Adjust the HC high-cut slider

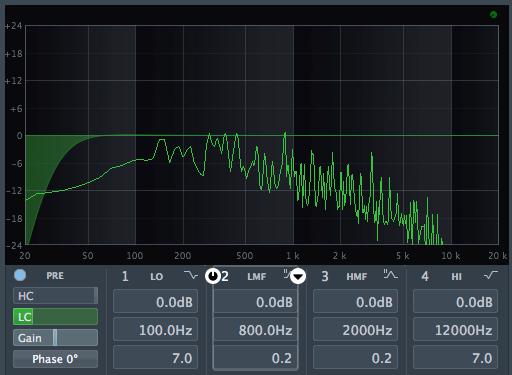tap(56, 296)
